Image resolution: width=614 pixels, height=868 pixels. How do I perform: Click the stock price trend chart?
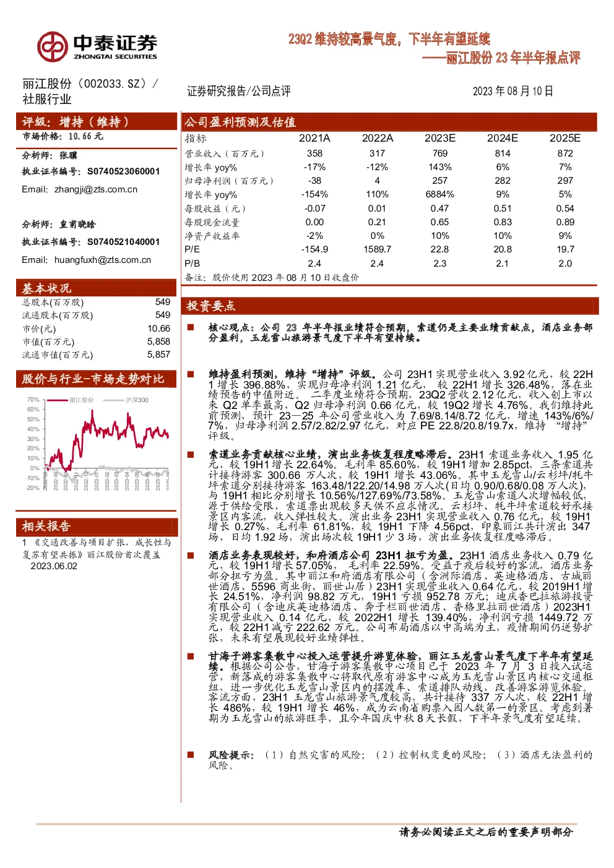(96, 444)
